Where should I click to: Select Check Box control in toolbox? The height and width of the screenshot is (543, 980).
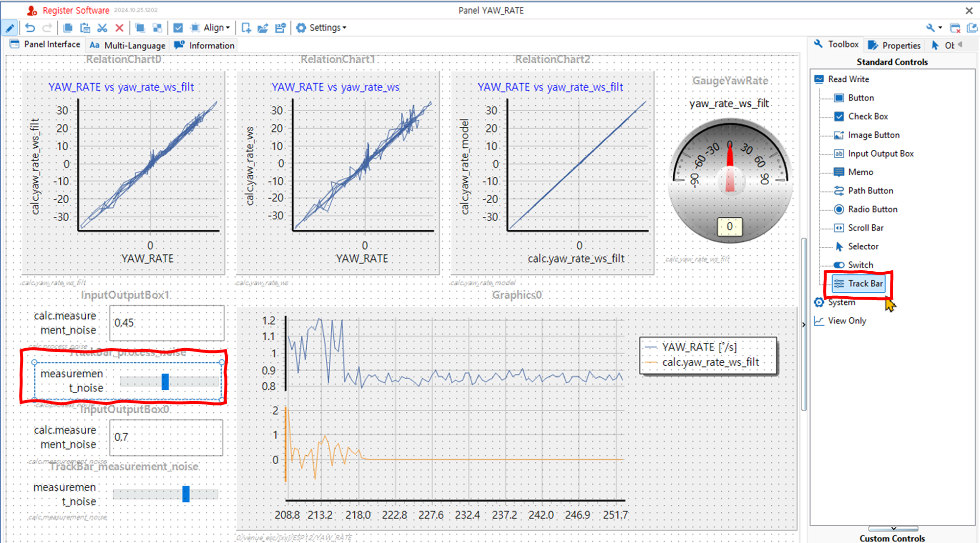pos(867,117)
